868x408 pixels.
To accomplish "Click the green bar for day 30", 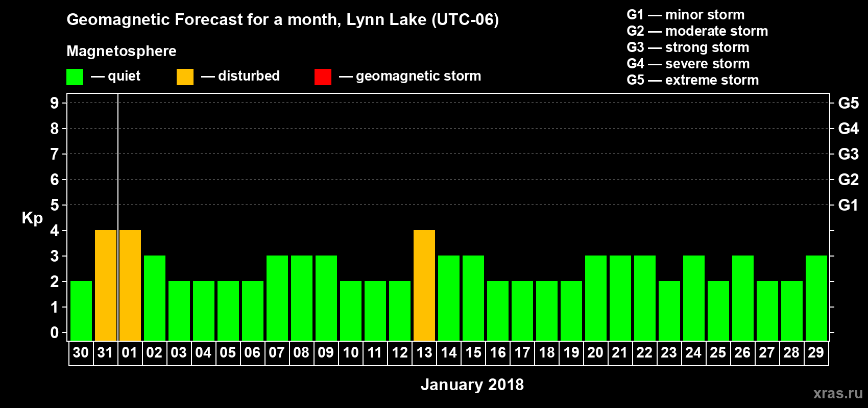I will (x=81, y=311).
